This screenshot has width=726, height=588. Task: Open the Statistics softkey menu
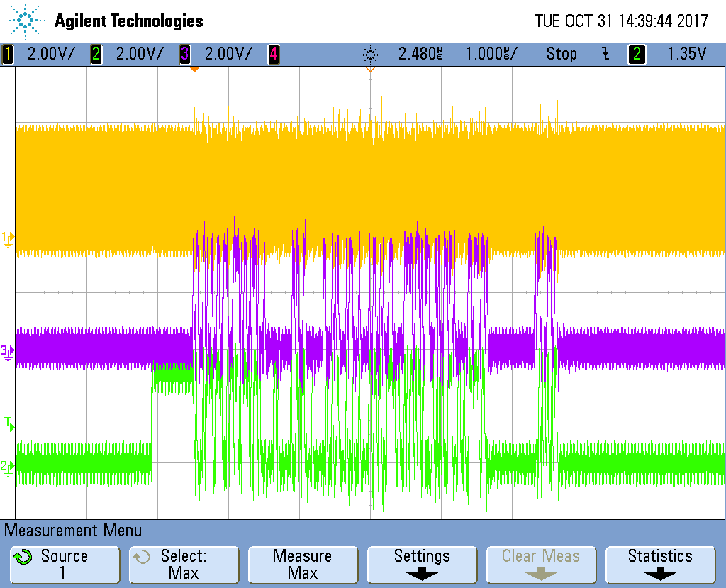660,565
